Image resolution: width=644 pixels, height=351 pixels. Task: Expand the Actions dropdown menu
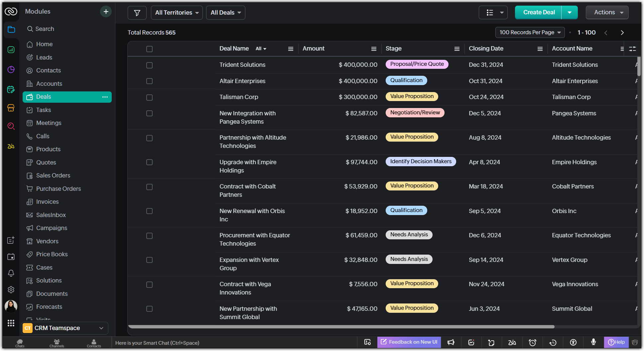[x=607, y=13]
